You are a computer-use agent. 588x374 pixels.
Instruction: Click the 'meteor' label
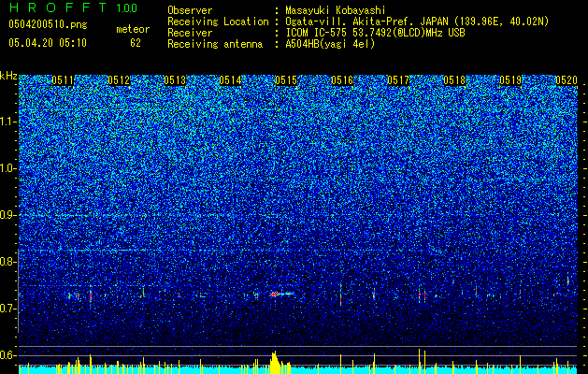point(133,29)
